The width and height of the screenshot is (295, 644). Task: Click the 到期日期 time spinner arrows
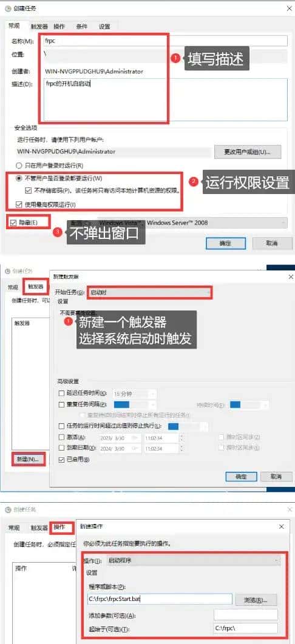pyautogui.click(x=181, y=448)
